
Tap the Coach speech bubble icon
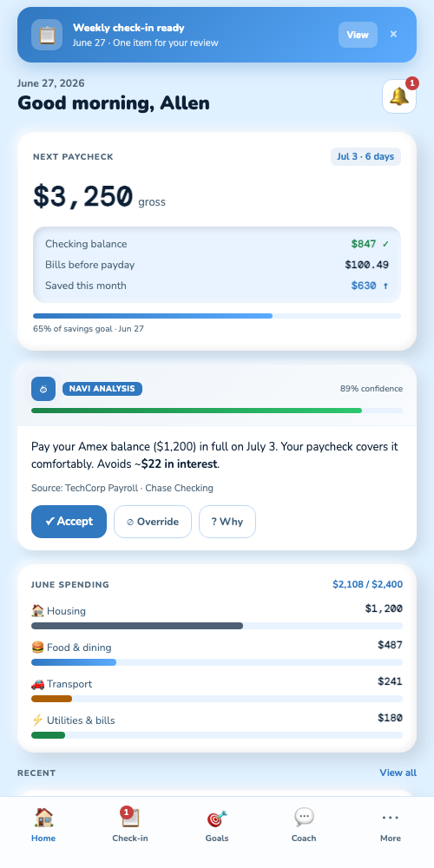(304, 817)
